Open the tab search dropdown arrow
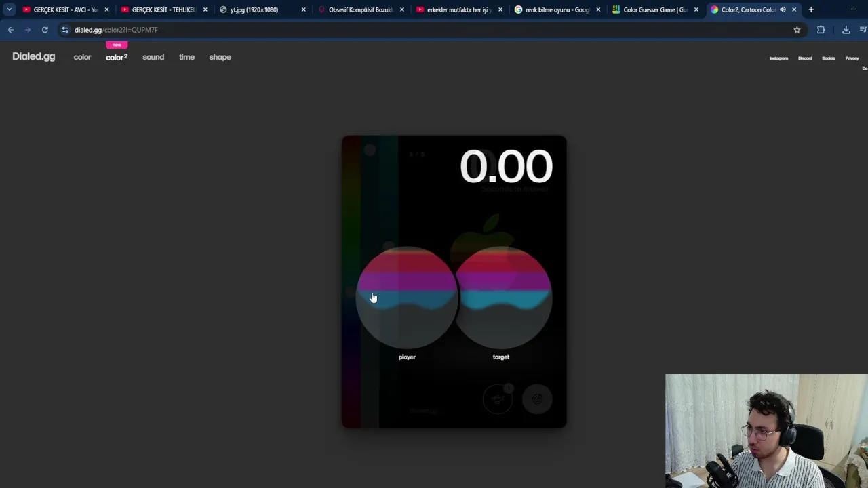 [x=9, y=9]
